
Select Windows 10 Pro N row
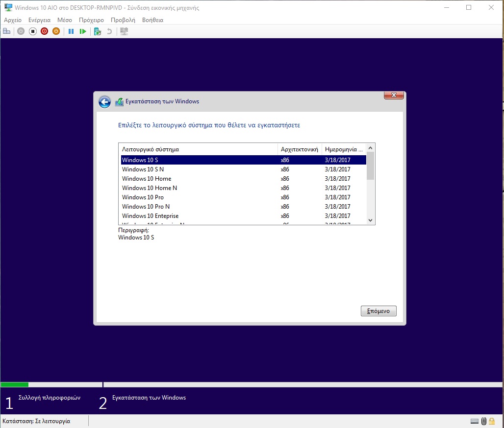click(243, 207)
